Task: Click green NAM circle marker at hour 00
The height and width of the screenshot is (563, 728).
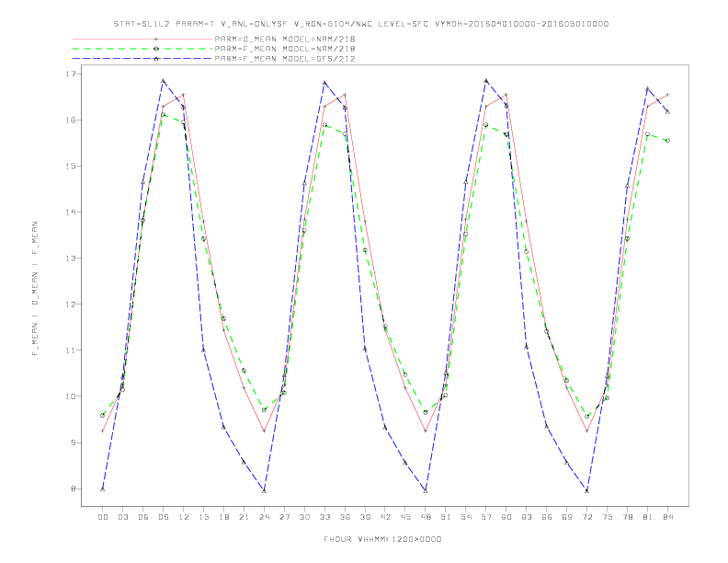Action: [103, 415]
